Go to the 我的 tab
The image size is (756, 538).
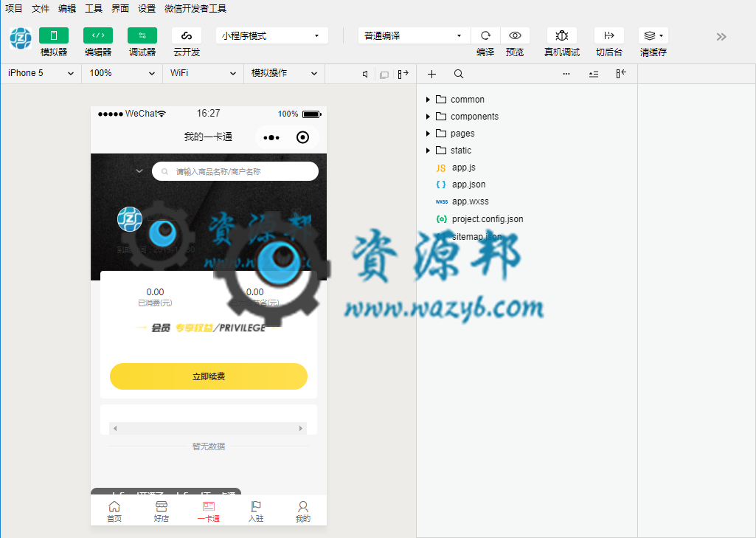coord(303,511)
